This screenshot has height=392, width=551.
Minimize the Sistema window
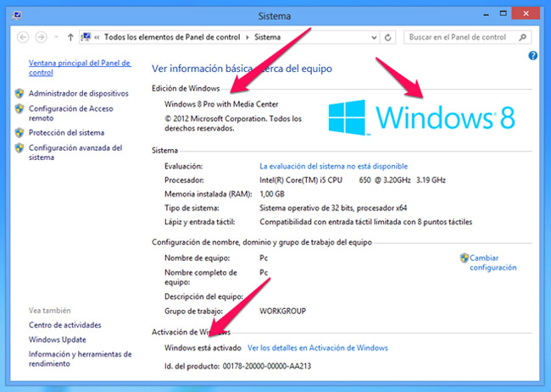point(486,14)
